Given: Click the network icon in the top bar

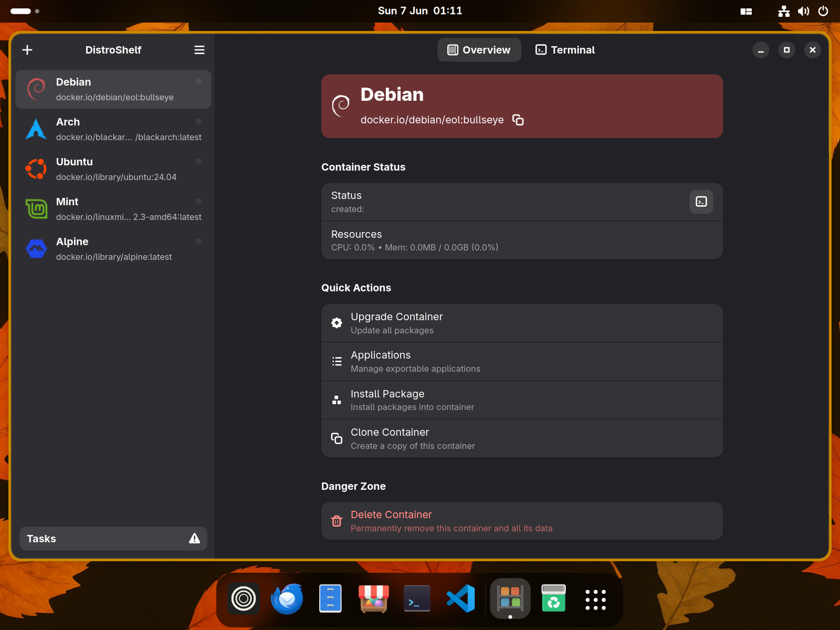Looking at the screenshot, I should 784,11.
